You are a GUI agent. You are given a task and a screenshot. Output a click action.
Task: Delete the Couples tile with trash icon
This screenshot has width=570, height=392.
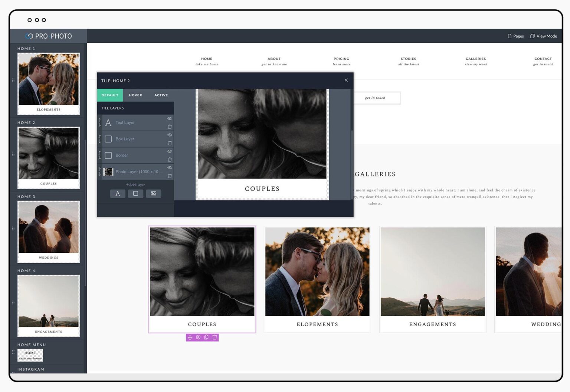pos(214,337)
